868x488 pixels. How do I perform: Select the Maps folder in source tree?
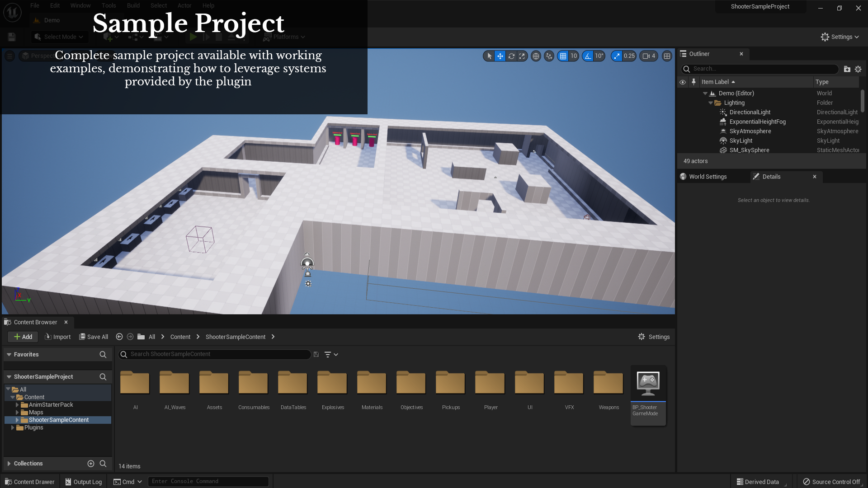click(36, 413)
